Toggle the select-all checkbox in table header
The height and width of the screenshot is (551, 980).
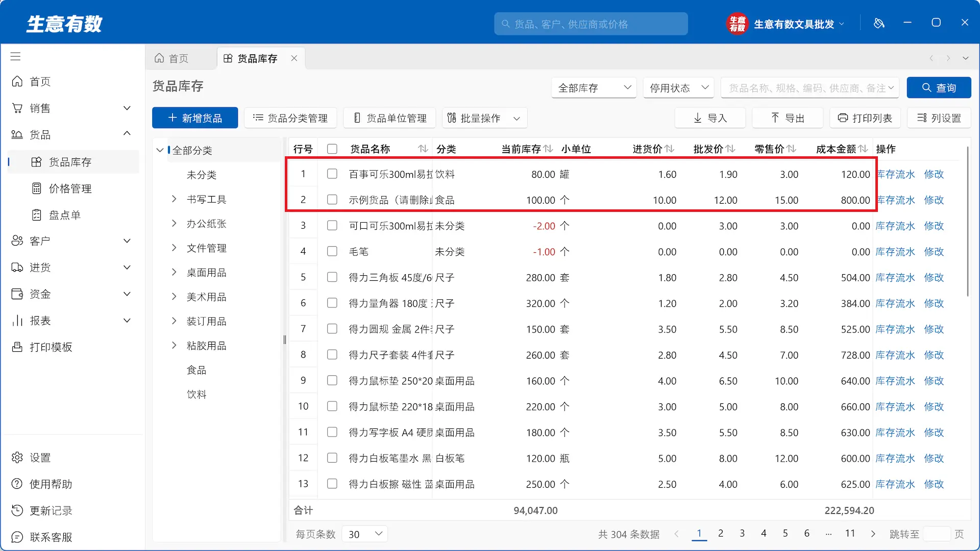(332, 149)
